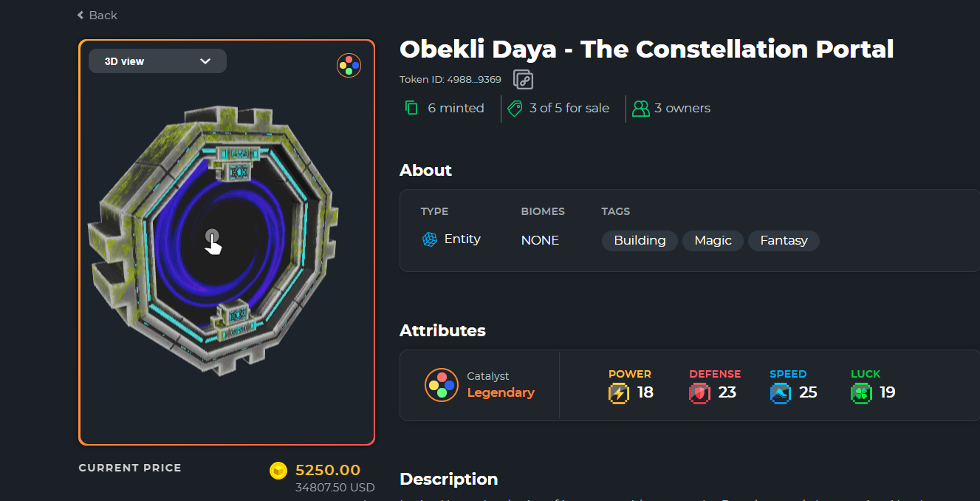Screen dimensions: 980x501
Task: Go back using the Back link
Action: [x=97, y=16]
